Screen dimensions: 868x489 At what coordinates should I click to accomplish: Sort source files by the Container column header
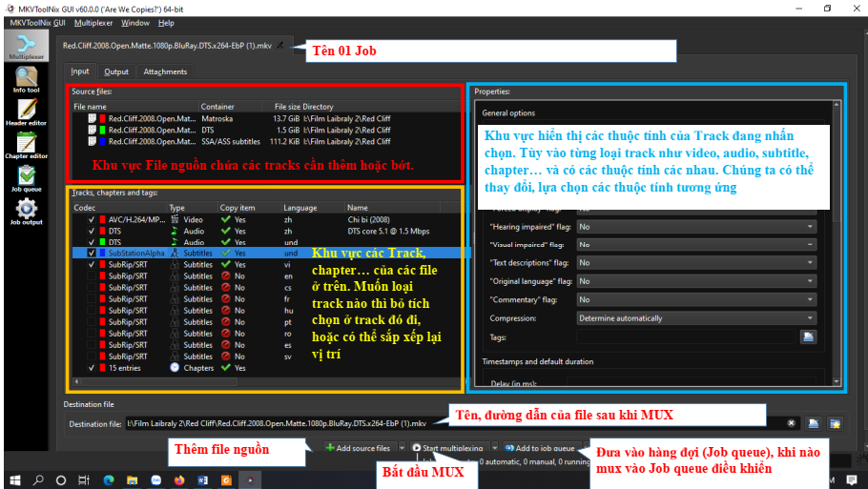[230, 106]
